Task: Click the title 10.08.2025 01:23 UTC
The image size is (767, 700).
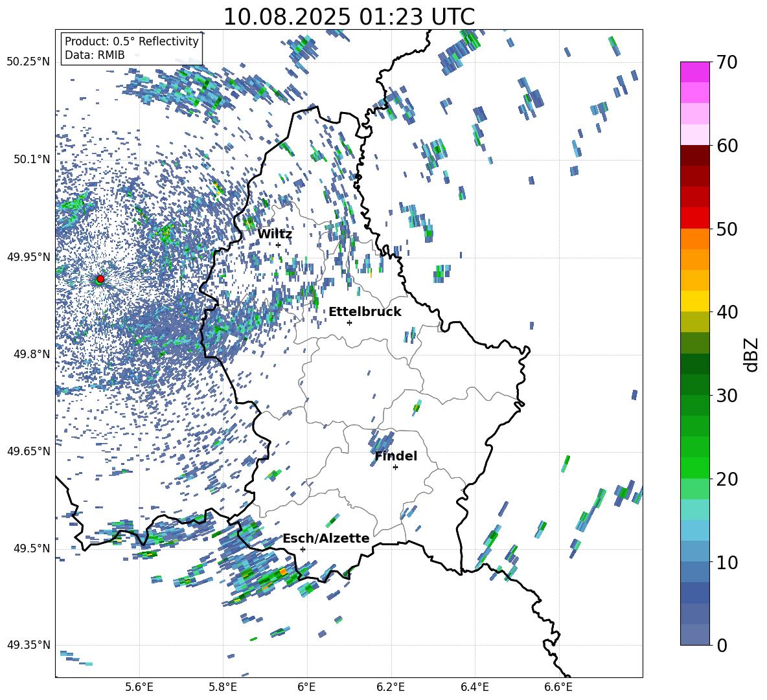Action: 349,17
